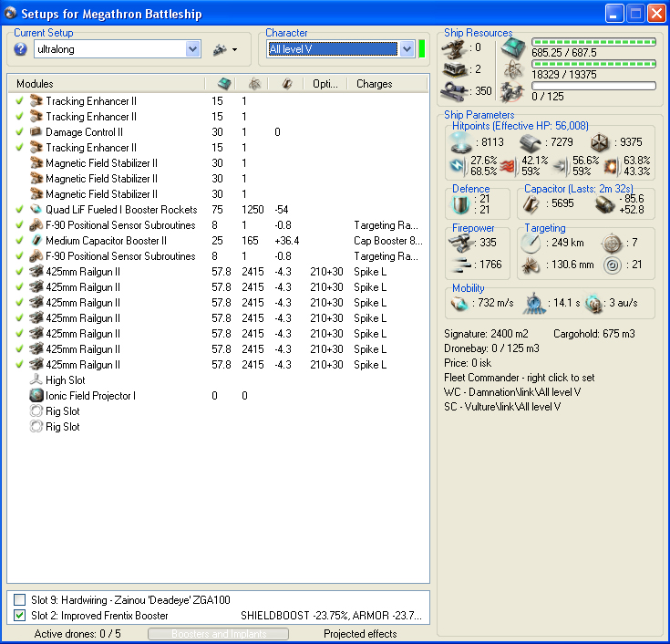
Task: Click the max locked targets icon
Action: (x=612, y=244)
